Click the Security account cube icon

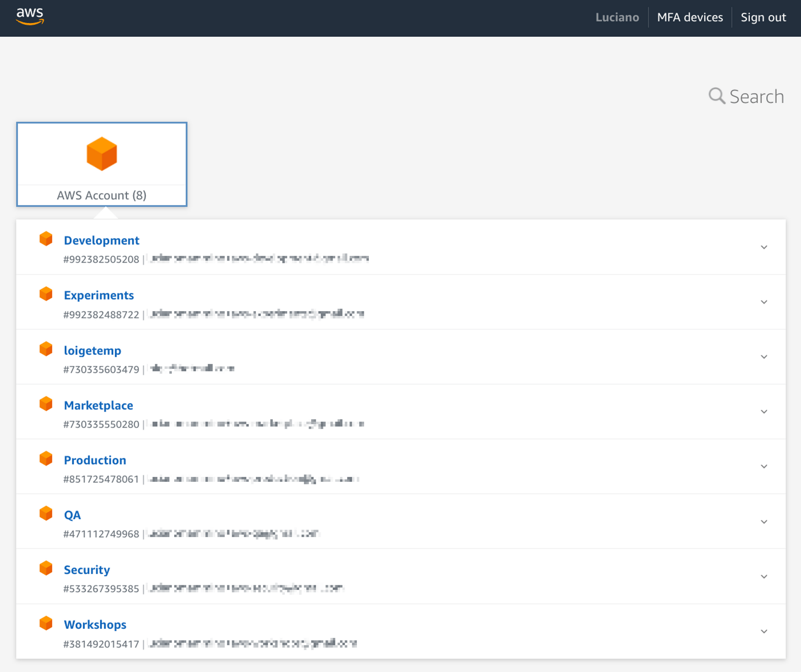(x=46, y=568)
